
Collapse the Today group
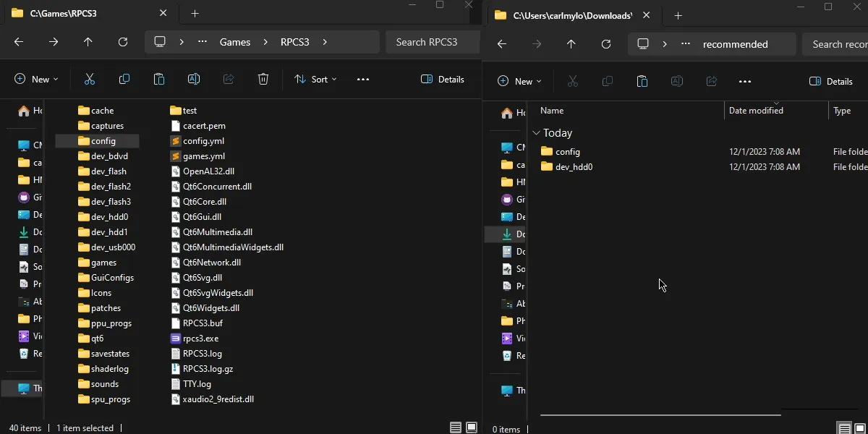click(x=536, y=132)
